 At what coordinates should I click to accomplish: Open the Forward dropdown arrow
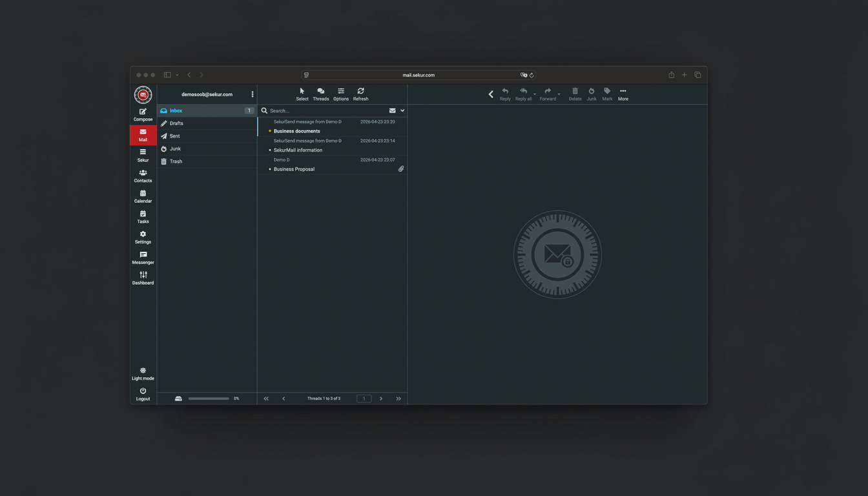559,95
